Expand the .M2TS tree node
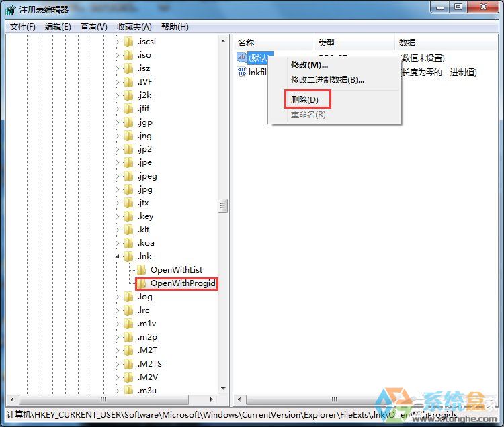This screenshot has width=504, height=427. point(117,364)
